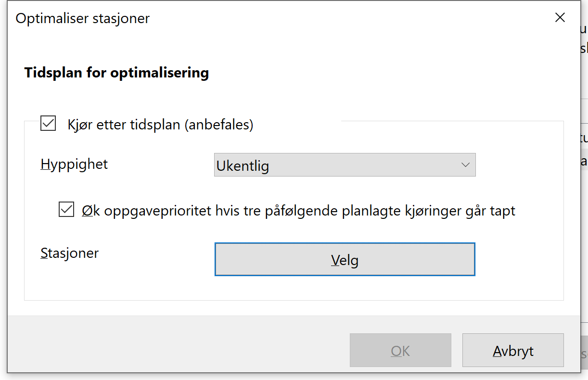This screenshot has height=380, width=588.
Task: Click the Avbryt button
Action: [512, 350]
